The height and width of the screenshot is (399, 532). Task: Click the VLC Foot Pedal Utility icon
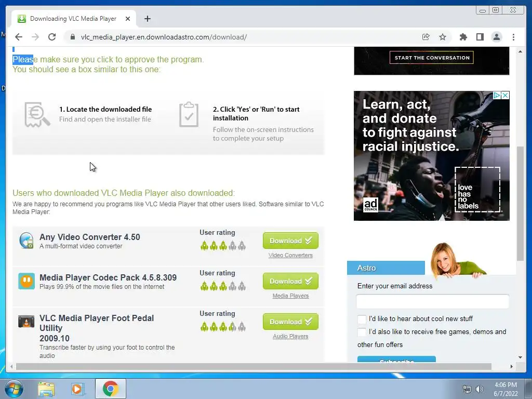coord(26,321)
